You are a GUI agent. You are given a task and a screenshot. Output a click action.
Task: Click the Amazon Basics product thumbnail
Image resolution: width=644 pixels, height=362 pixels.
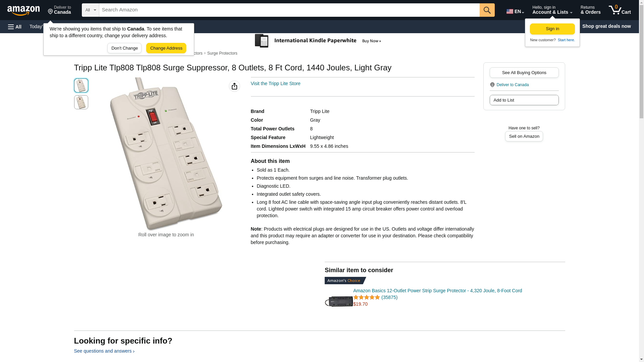(x=338, y=301)
